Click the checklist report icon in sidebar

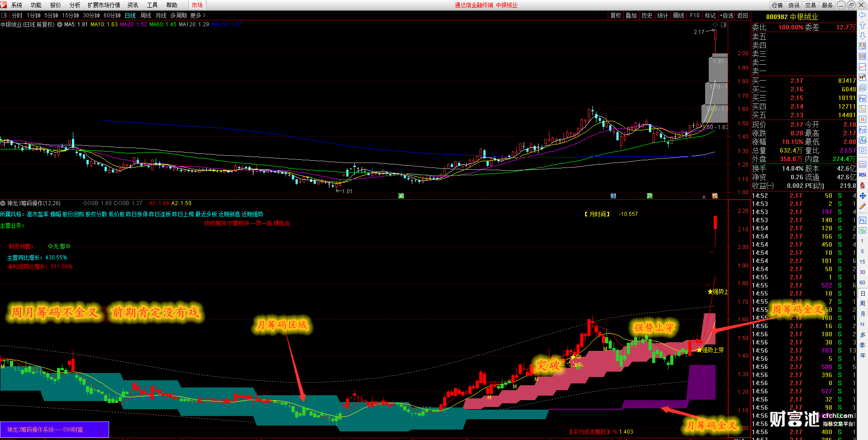coord(863,46)
